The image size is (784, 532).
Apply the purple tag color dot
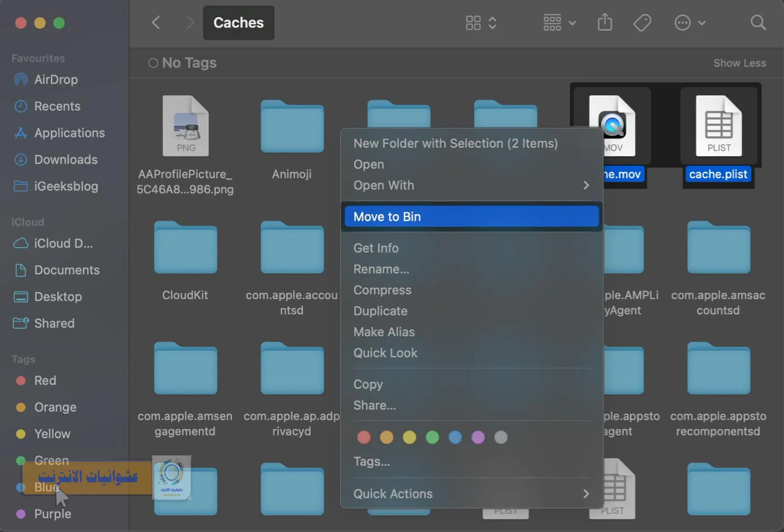(x=478, y=437)
